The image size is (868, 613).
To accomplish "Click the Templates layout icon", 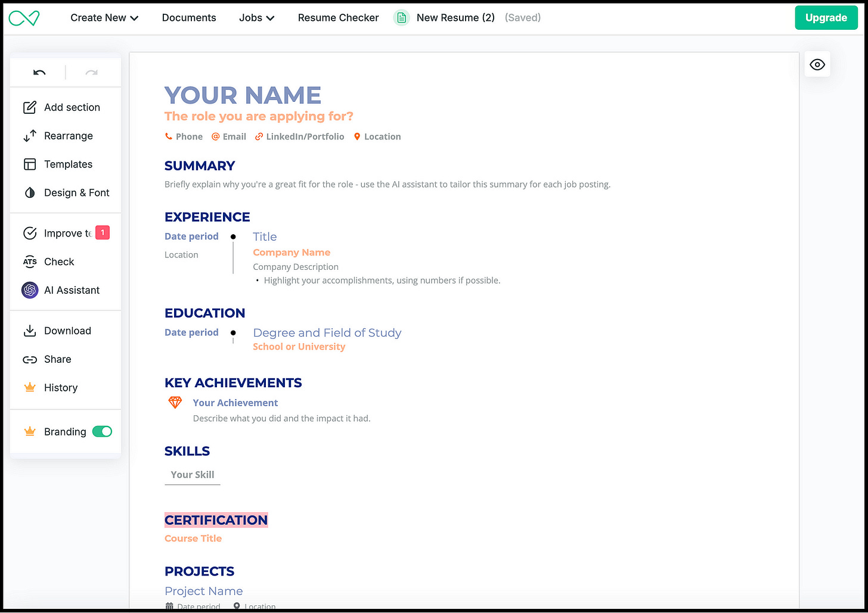I will tap(30, 164).
